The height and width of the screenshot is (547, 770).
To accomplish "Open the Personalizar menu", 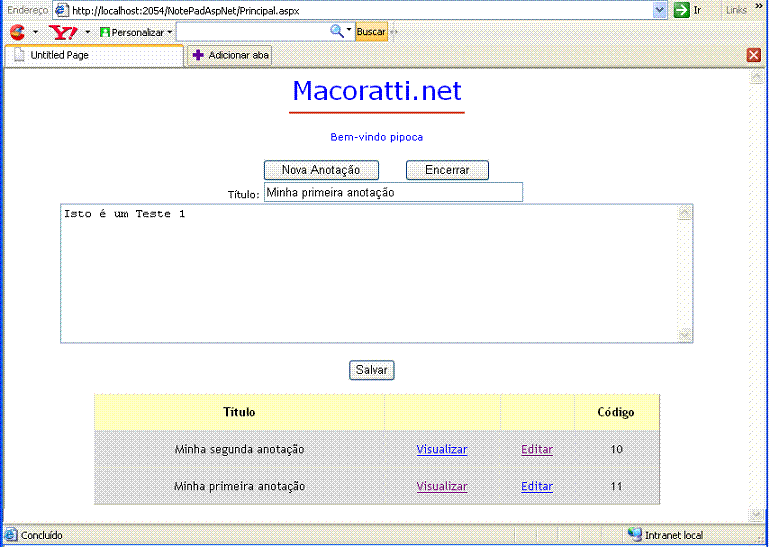I will [x=136, y=32].
